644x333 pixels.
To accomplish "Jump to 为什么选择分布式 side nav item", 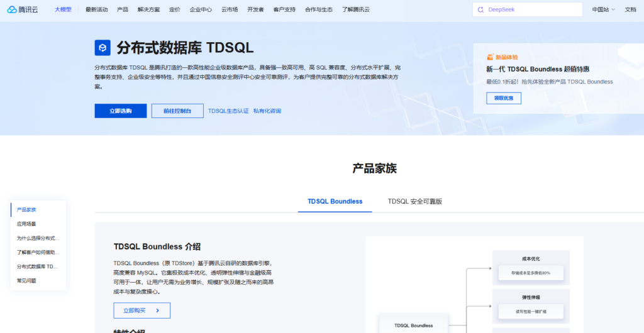I will click(x=38, y=238).
